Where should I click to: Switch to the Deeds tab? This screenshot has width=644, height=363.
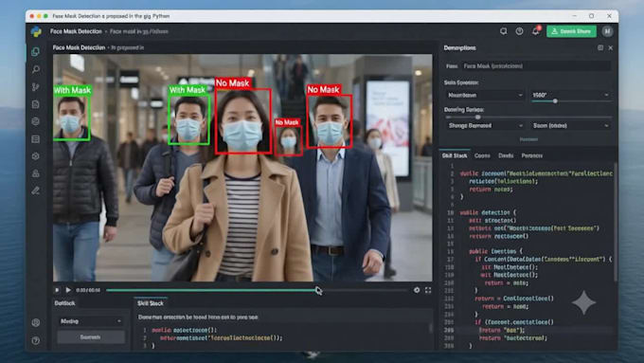click(506, 155)
